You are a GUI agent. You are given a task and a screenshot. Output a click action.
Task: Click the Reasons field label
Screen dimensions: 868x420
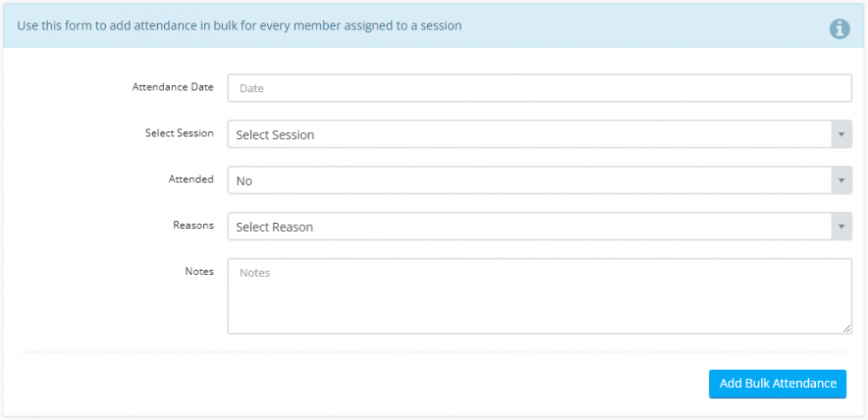(194, 225)
